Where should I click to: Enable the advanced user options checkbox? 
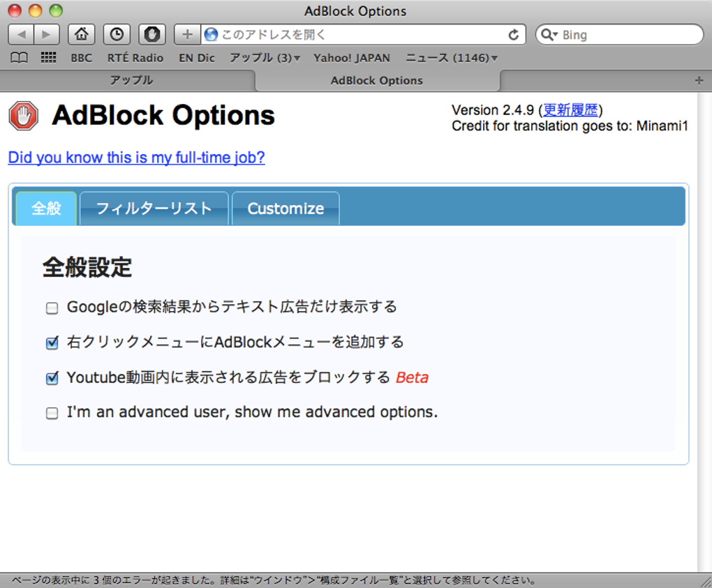[52, 414]
